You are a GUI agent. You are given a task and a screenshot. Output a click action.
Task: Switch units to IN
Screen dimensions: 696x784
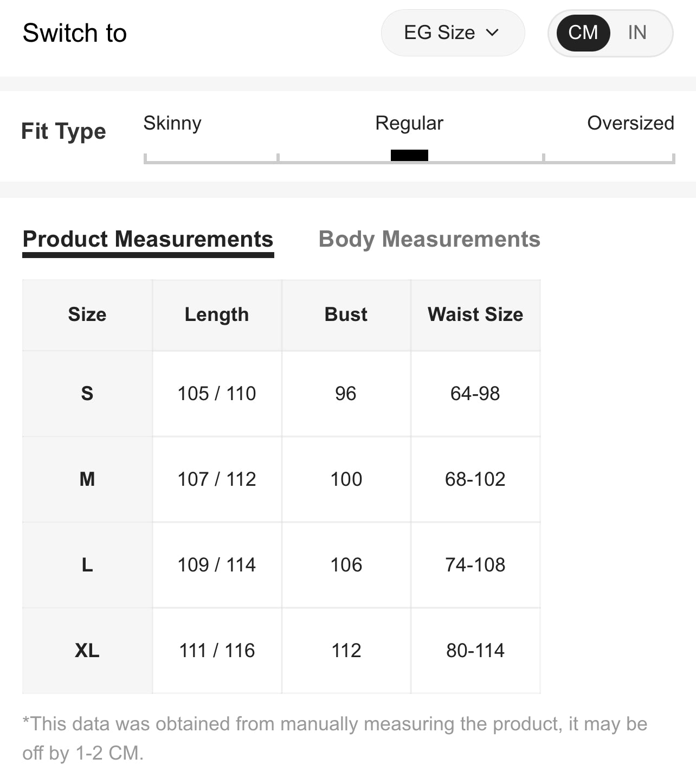point(637,33)
